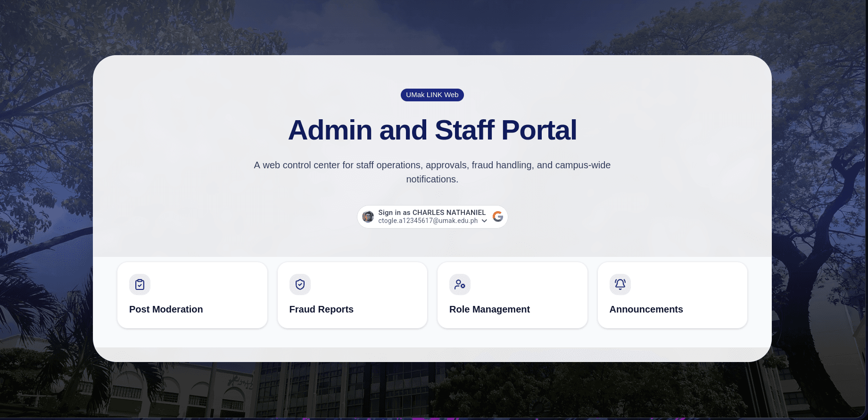Click the UMak LINK Web badge
This screenshot has width=868, height=420.
[432, 95]
